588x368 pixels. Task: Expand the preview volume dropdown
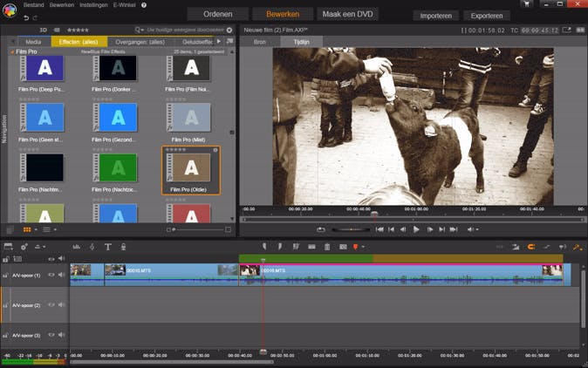click(478, 229)
